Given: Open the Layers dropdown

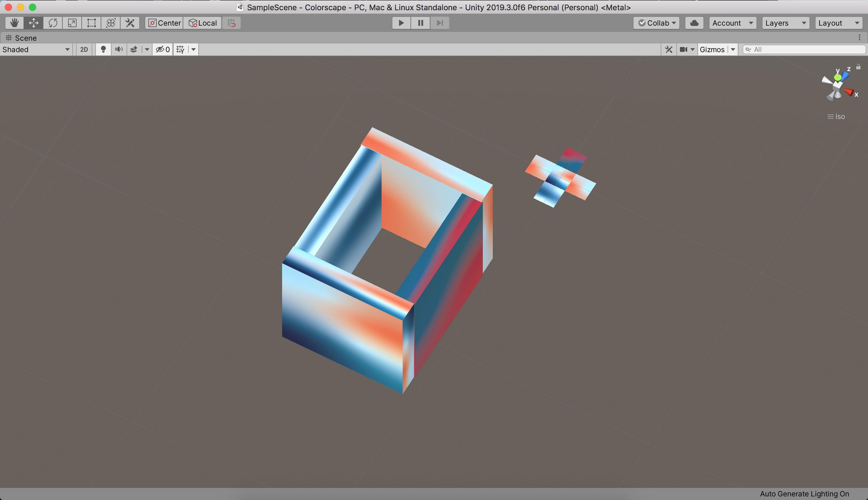Looking at the screenshot, I should [785, 23].
